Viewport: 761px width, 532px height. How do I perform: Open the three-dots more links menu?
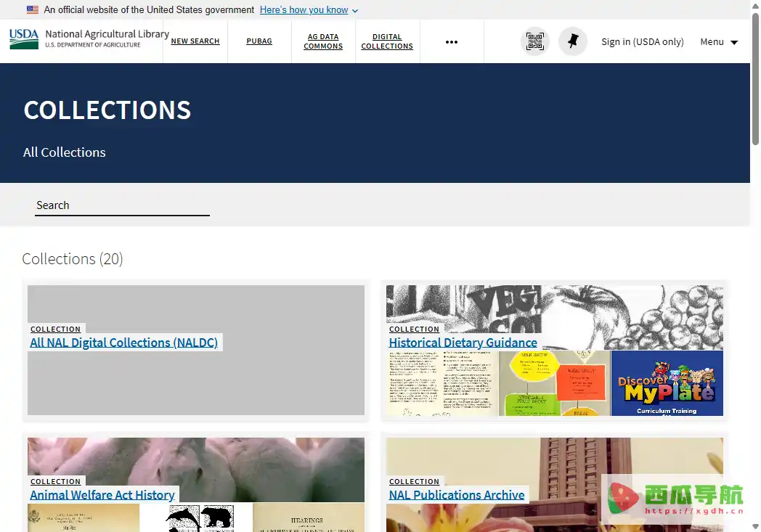tap(452, 42)
